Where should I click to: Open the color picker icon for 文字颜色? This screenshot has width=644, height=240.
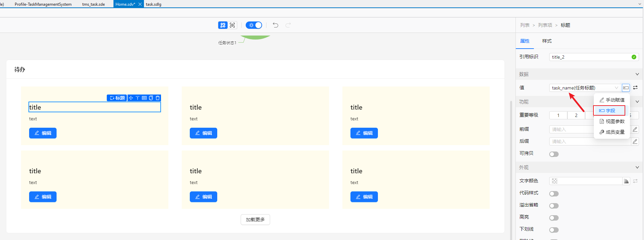pos(626,181)
